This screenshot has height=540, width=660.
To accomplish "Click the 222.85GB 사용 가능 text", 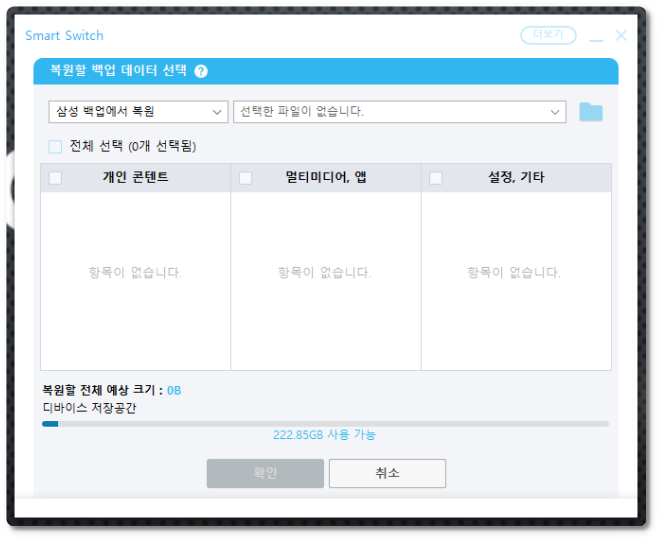I will [324, 435].
